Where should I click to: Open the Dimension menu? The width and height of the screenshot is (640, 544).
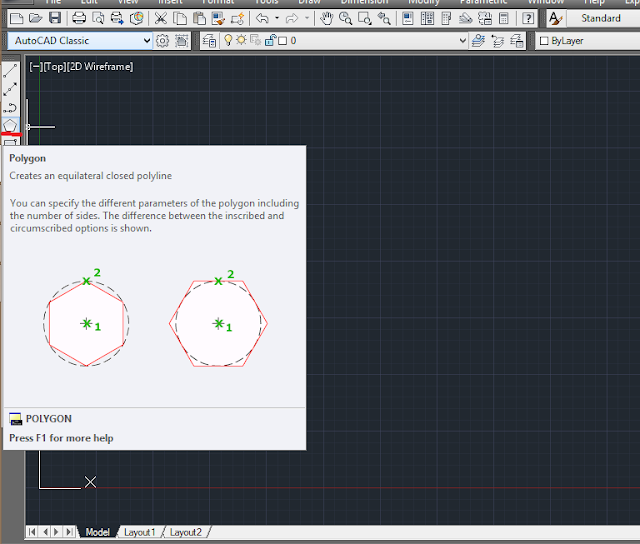364,2
